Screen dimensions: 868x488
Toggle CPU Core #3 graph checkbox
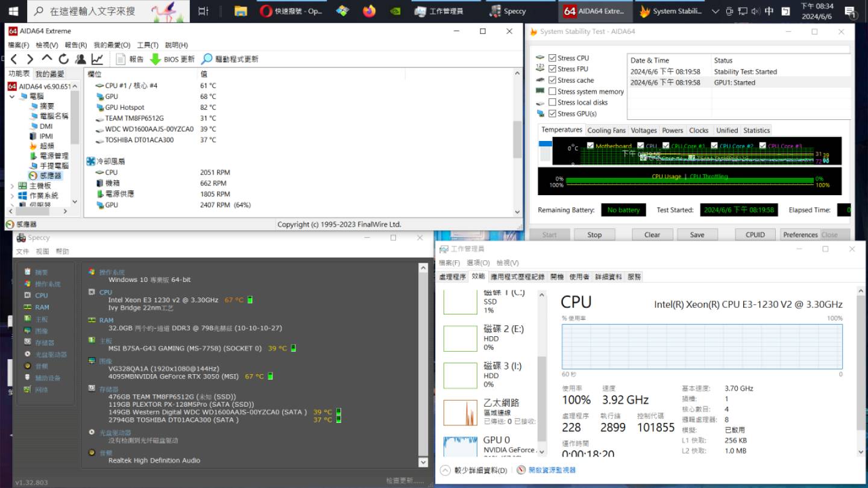tap(763, 146)
